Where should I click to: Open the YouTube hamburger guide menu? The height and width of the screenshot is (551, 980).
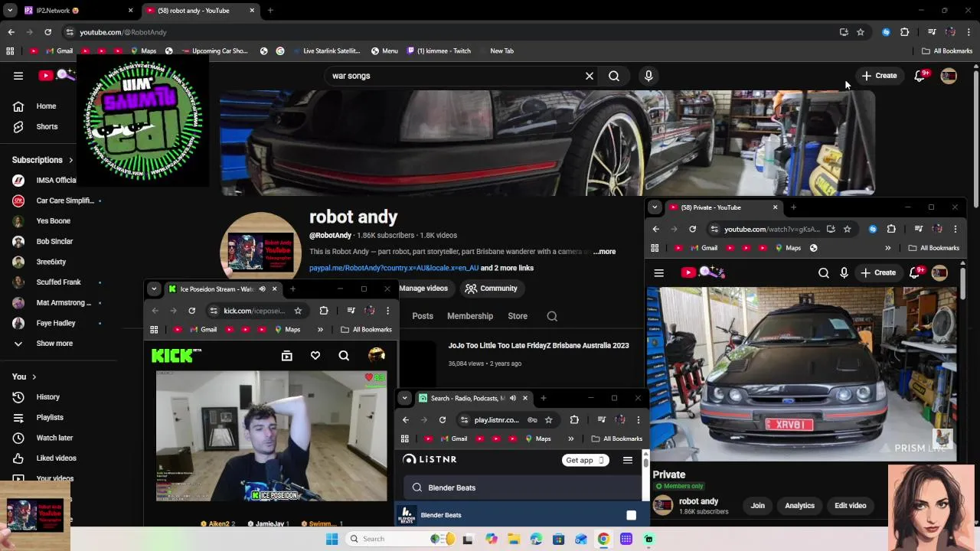(x=18, y=76)
